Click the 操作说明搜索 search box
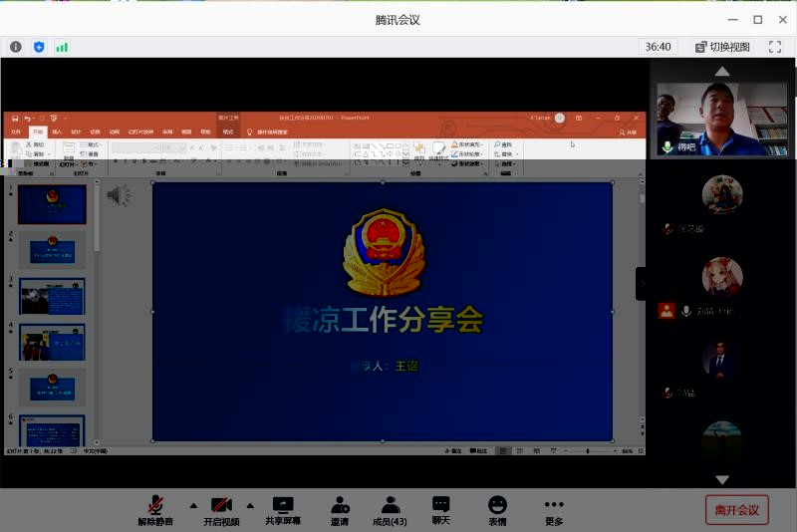 [x=267, y=133]
